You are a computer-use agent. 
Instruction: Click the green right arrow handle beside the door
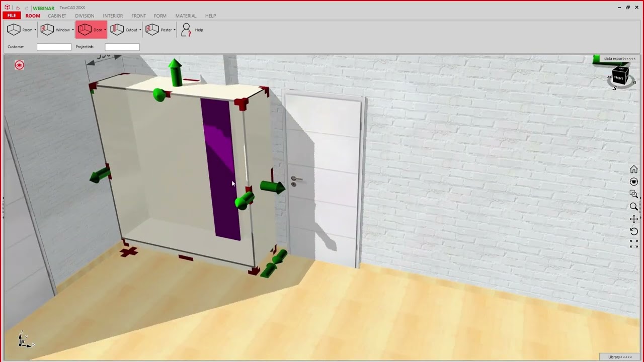272,187
